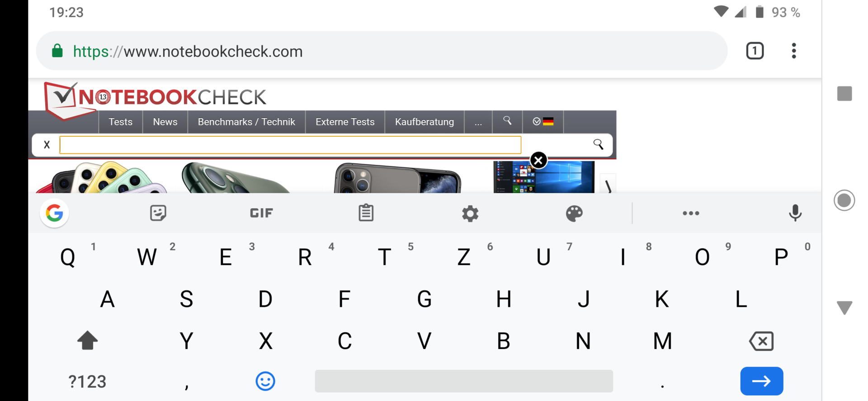
Task: Open the Chrome tab switcher
Action: (x=755, y=51)
